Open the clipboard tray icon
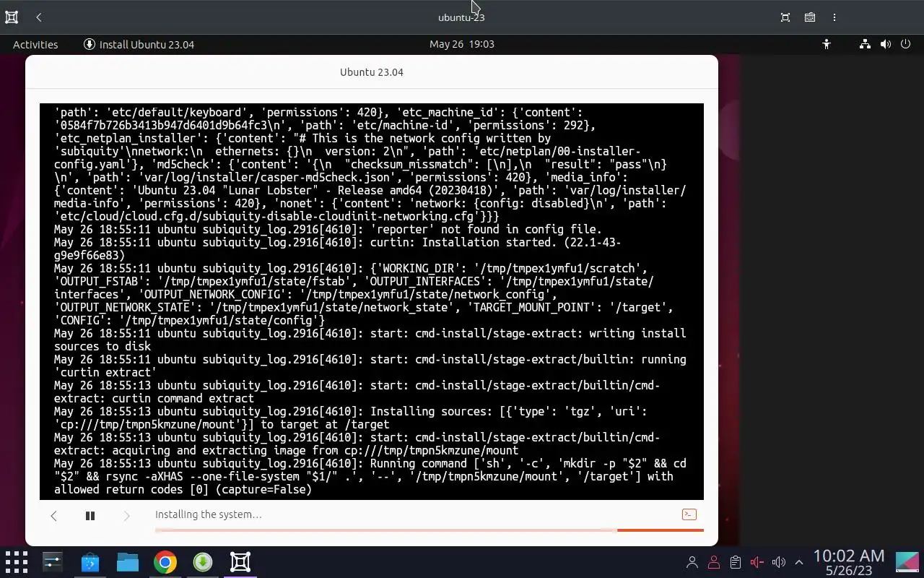This screenshot has height=578, width=924. pos(736,562)
